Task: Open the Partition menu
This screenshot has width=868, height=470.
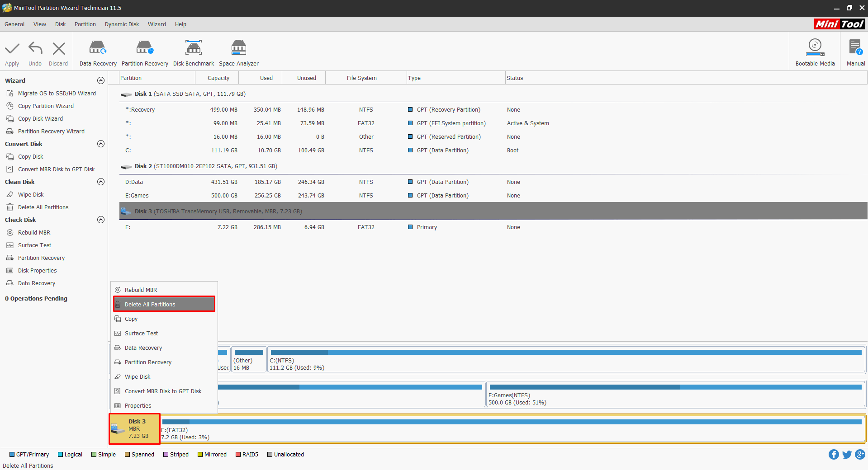Action: coord(85,24)
